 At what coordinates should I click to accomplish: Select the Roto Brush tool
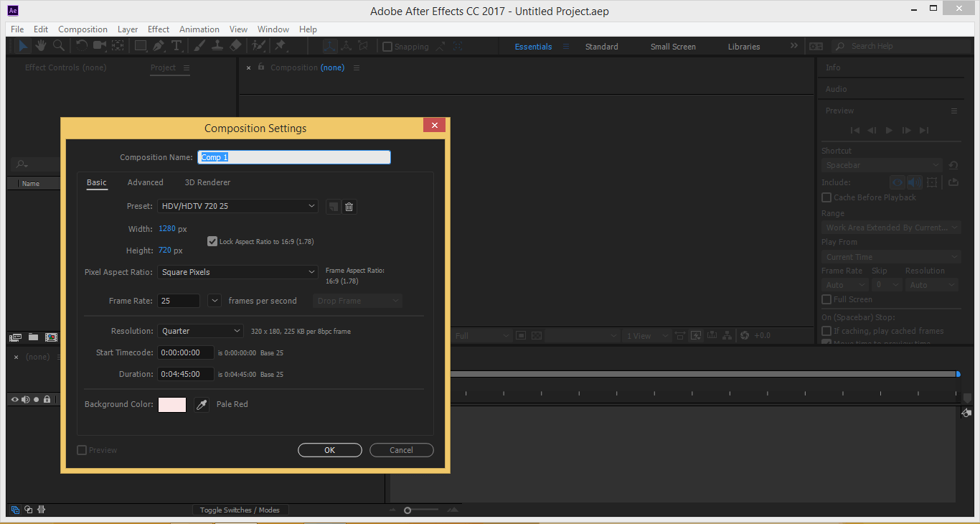(x=258, y=46)
